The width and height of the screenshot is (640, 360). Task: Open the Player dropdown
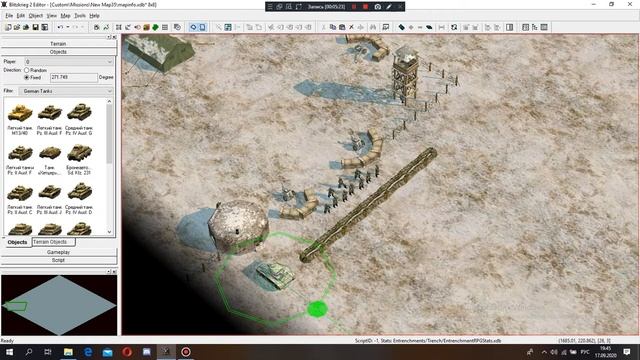[69, 61]
